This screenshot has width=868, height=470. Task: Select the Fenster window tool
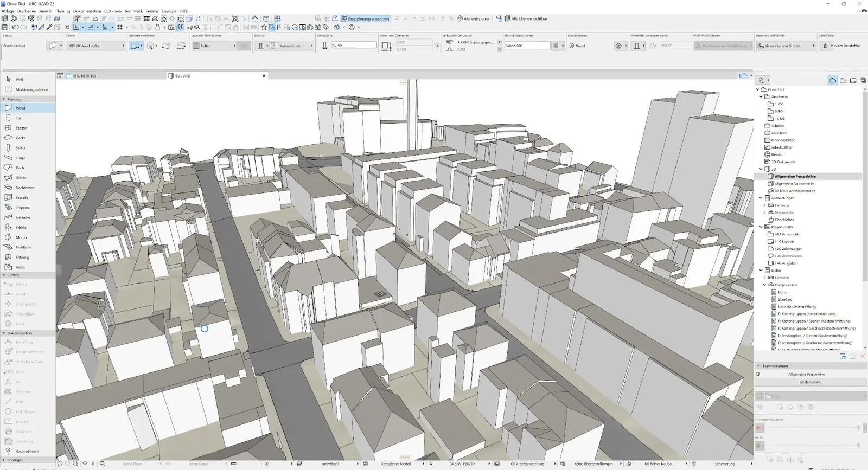[28, 128]
